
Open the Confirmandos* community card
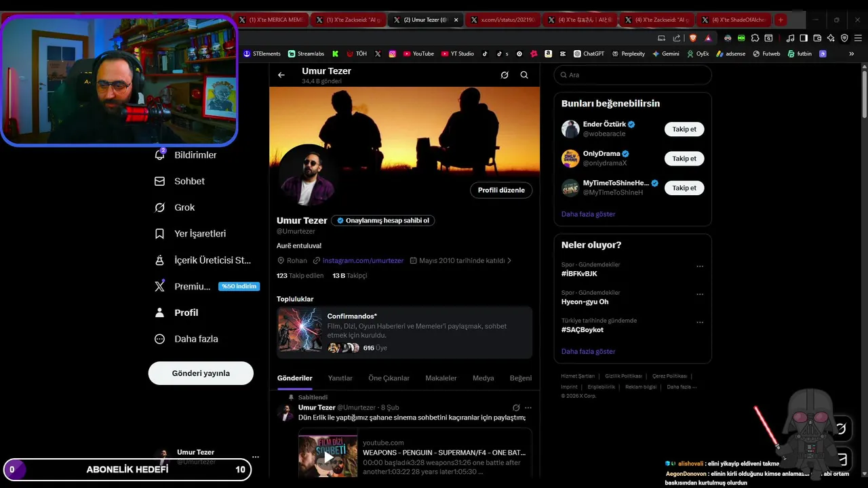pos(404,332)
